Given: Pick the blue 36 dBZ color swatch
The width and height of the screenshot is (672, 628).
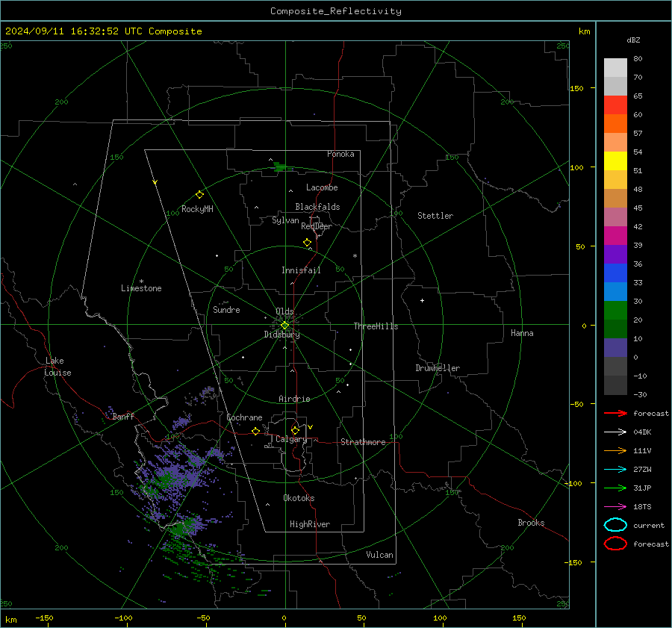Looking at the screenshot, I should [x=615, y=273].
